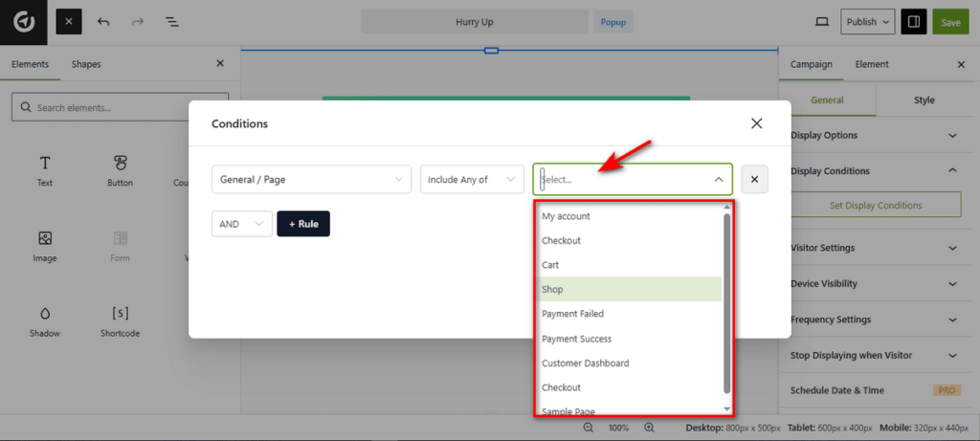Expand the AND operator dropdown

pos(241,224)
